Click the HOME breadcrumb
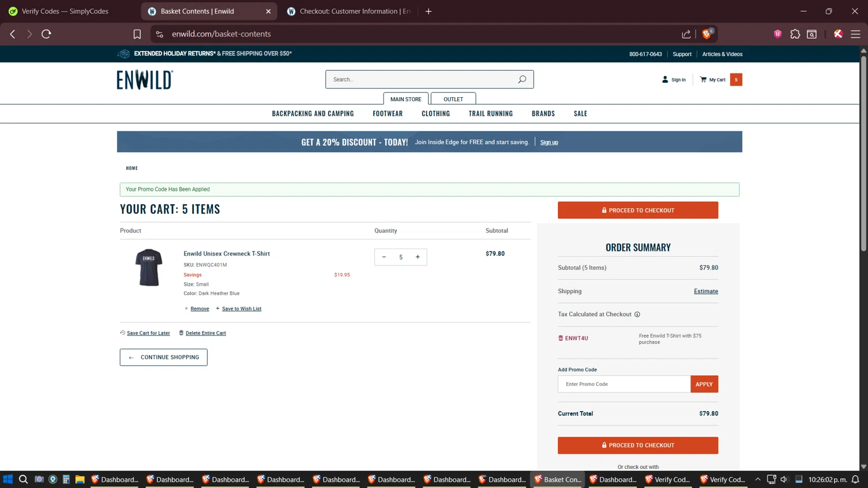Viewport: 868px width, 488px height. (132, 168)
